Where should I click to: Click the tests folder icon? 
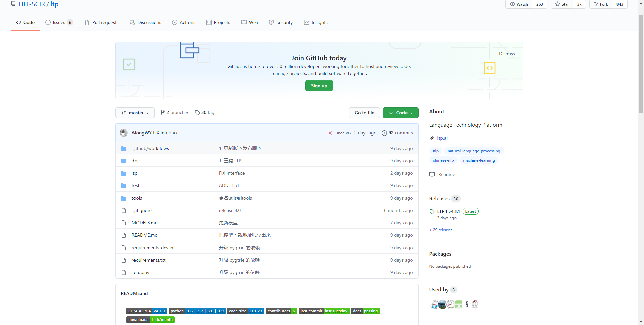[124, 186]
